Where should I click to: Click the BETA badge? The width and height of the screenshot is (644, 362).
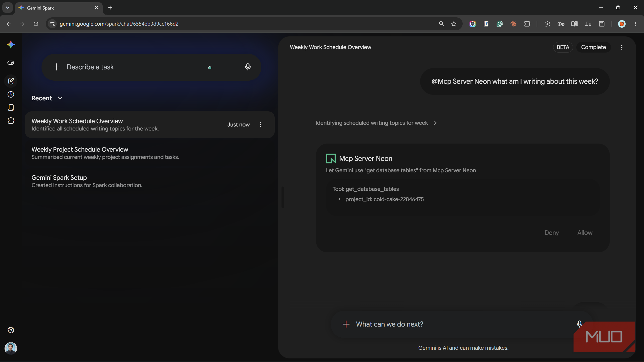pyautogui.click(x=563, y=47)
